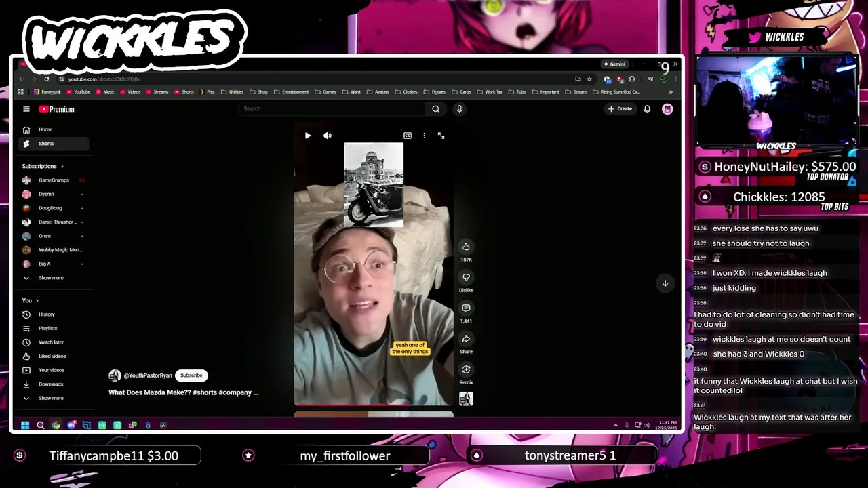The image size is (868, 488).
Task: Open Downloads
Action: [x=54, y=384]
